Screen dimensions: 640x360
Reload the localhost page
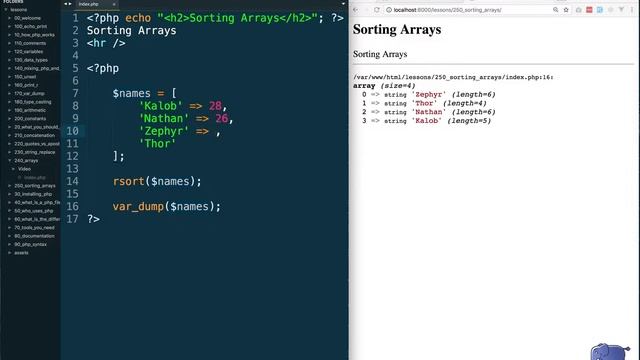click(x=377, y=10)
